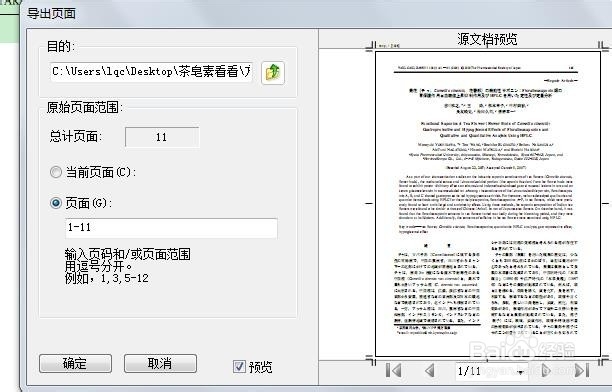
Task: Click the browse destination folder icon
Action: point(273,73)
